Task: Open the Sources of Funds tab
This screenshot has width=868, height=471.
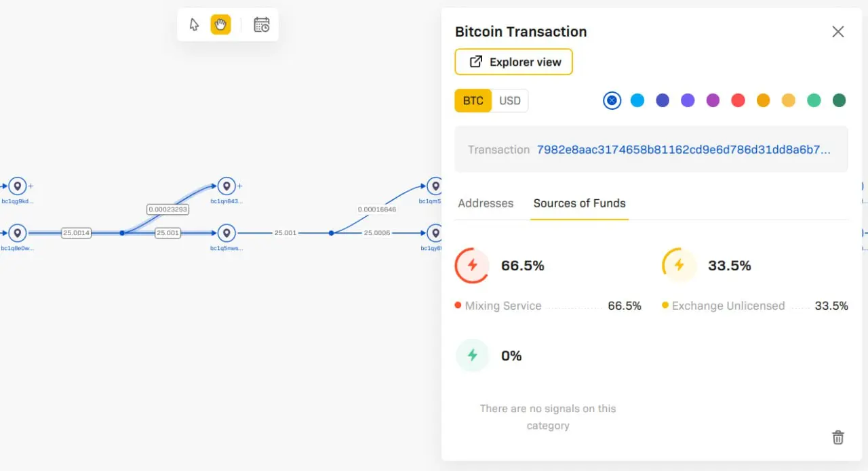Action: pos(580,203)
